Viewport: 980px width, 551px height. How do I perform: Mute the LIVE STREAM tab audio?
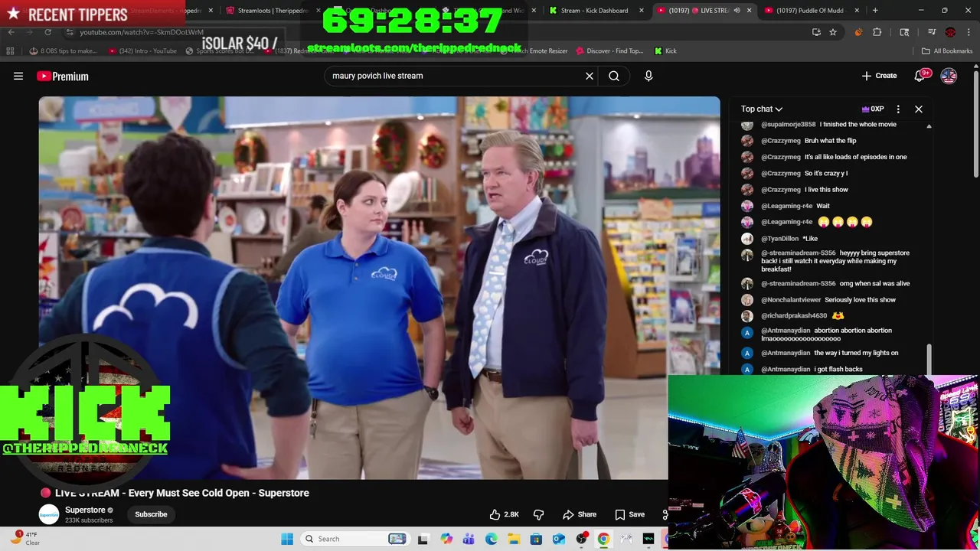point(737,11)
